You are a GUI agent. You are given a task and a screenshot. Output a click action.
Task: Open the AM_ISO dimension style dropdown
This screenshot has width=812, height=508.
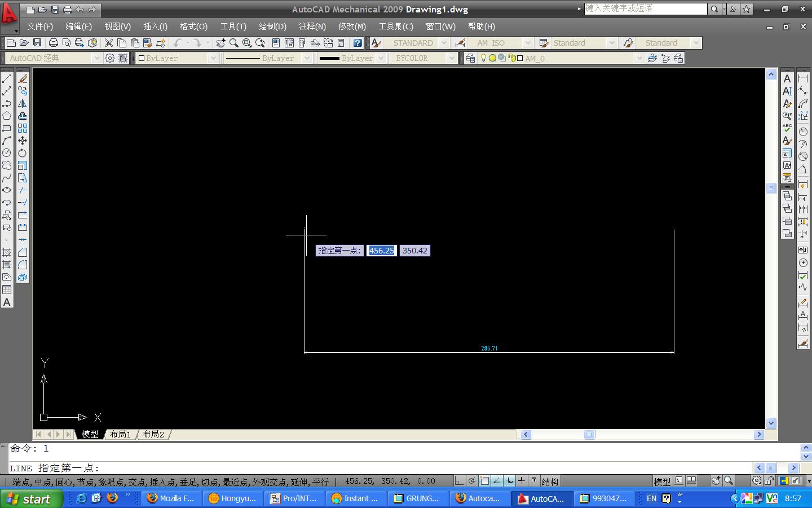click(527, 43)
